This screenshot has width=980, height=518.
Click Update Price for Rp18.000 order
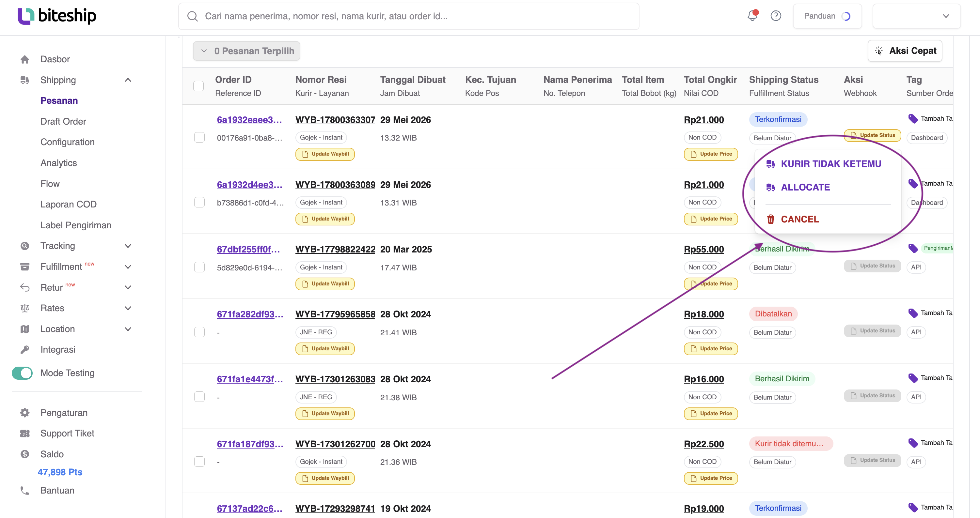[711, 349]
